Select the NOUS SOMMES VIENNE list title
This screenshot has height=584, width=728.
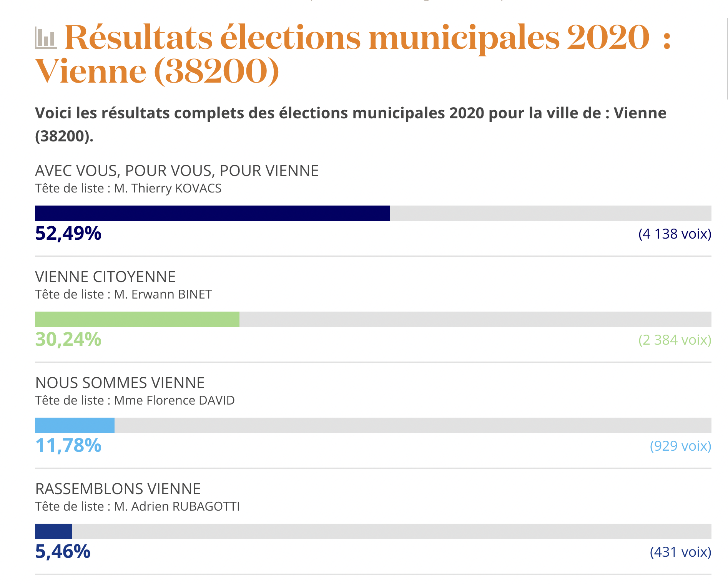[120, 383]
